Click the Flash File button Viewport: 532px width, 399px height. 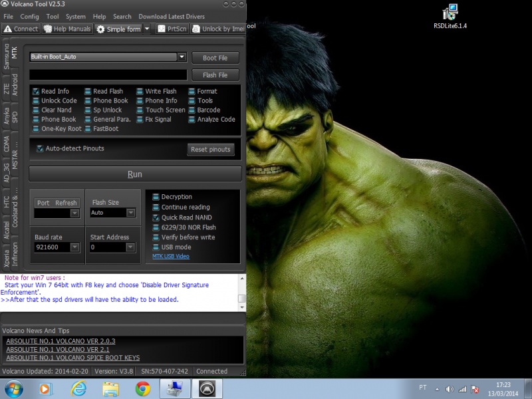pyautogui.click(x=215, y=75)
